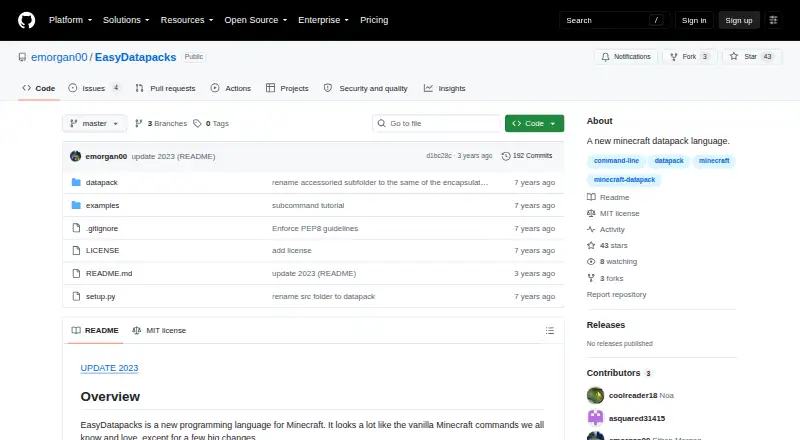View 3 forks list
This screenshot has width=800, height=440.
coord(606,278)
